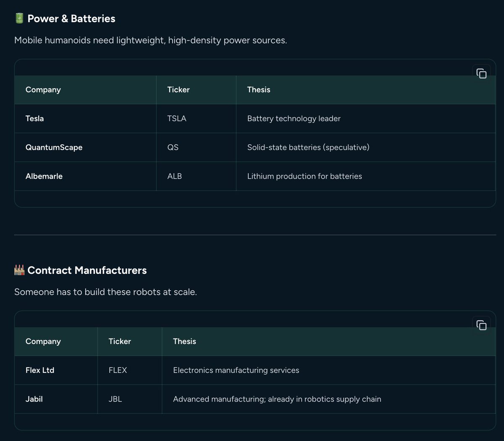Click the Flex Ltd company cell
This screenshot has width=504, height=441.
(40, 370)
